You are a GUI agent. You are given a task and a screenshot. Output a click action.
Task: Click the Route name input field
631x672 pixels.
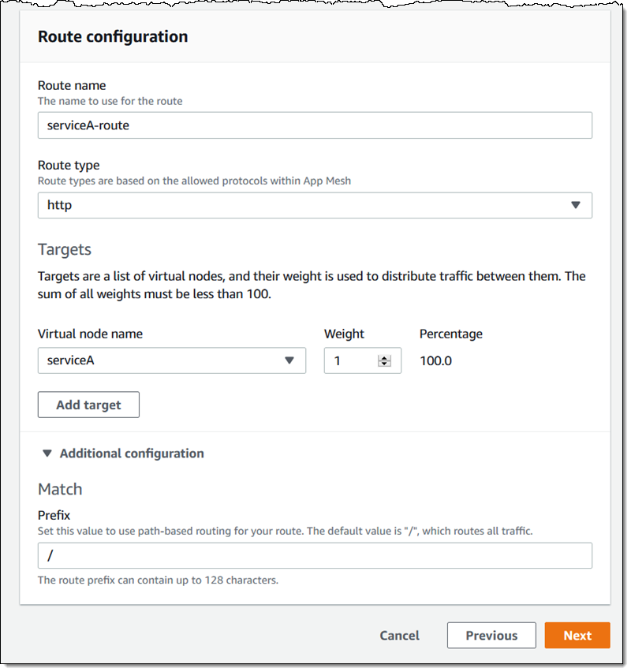314,125
